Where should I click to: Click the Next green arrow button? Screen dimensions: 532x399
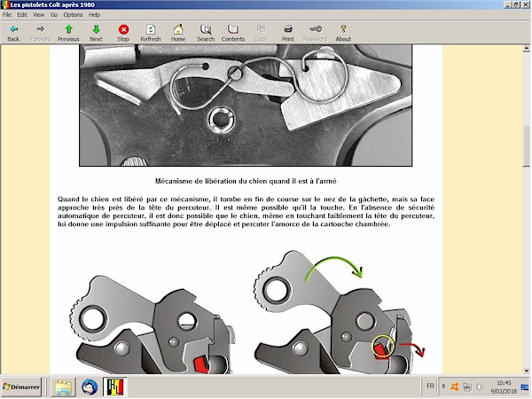[x=96, y=33]
